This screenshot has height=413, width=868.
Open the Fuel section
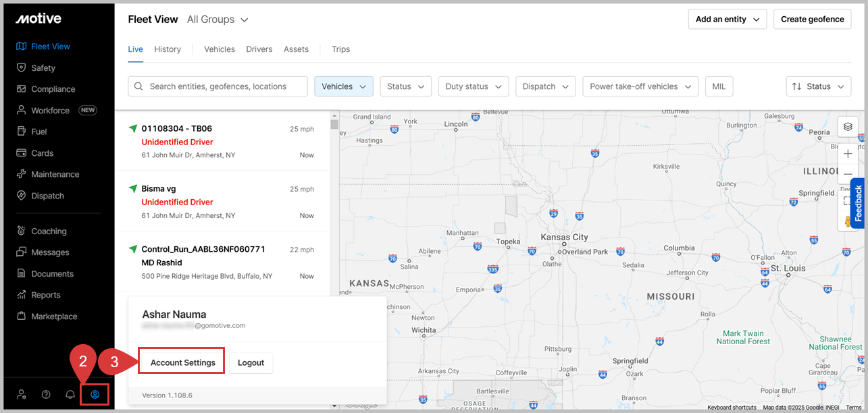click(x=31, y=132)
